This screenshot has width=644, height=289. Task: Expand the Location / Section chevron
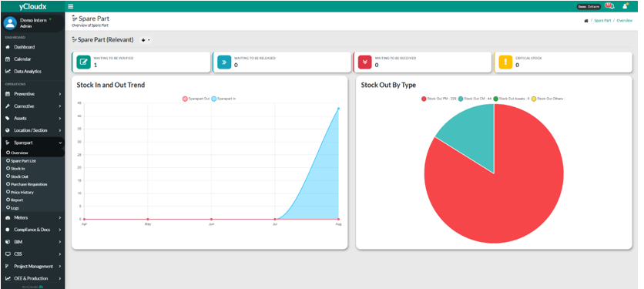[60, 130]
